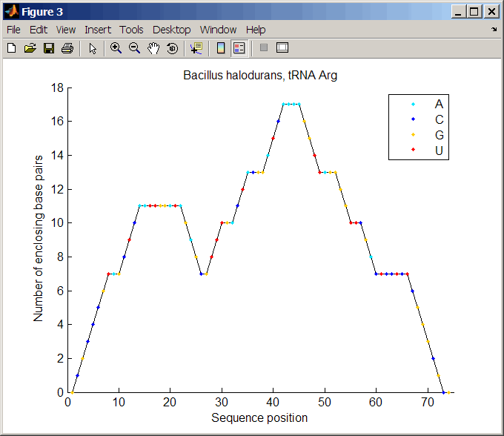Click the x-axis tick label 70
Screen dimensions: 504x436
coord(428,402)
